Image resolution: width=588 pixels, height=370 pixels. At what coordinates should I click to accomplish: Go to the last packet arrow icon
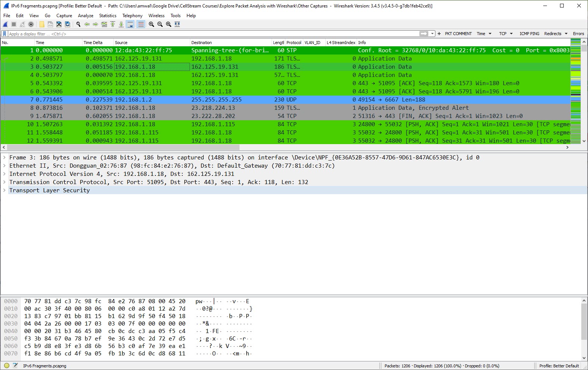pos(121,24)
